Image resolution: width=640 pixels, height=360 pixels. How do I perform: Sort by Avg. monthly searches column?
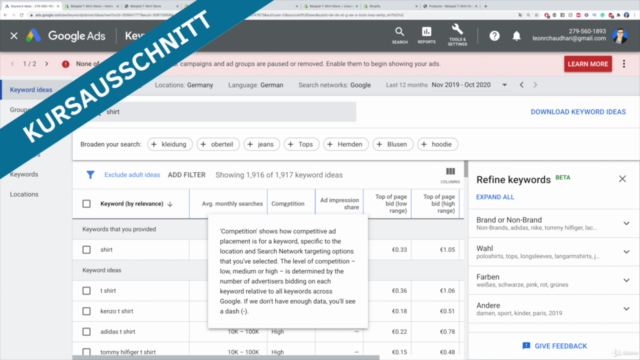click(232, 204)
